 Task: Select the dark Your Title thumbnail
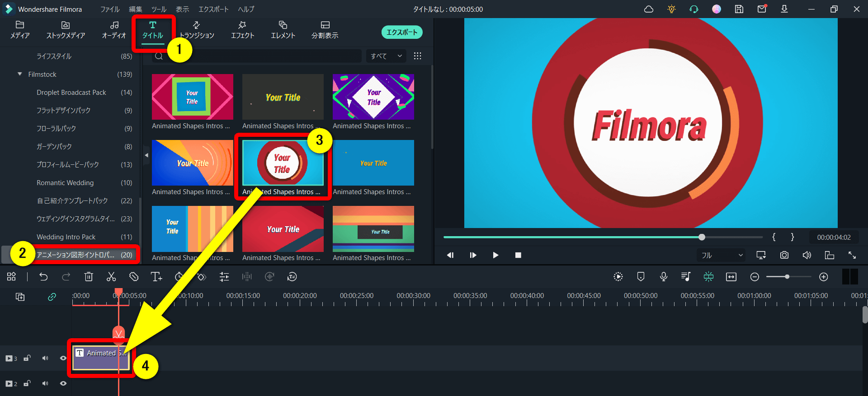(x=283, y=97)
